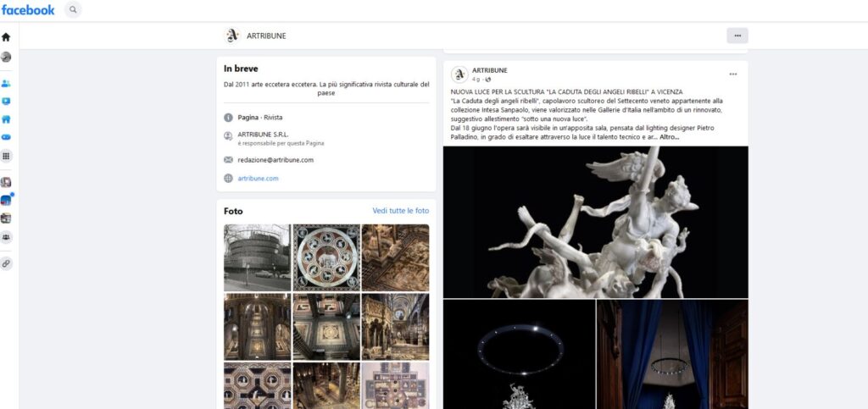The image size is (868, 409).
Task: Click the Facebook logo
Action: point(28,10)
